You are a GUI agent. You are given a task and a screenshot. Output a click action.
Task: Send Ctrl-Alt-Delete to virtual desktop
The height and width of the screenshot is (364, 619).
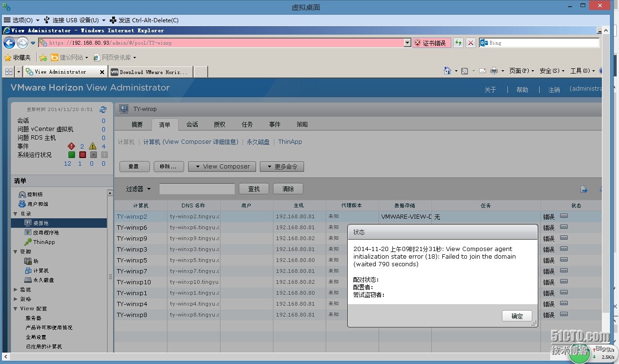point(144,20)
